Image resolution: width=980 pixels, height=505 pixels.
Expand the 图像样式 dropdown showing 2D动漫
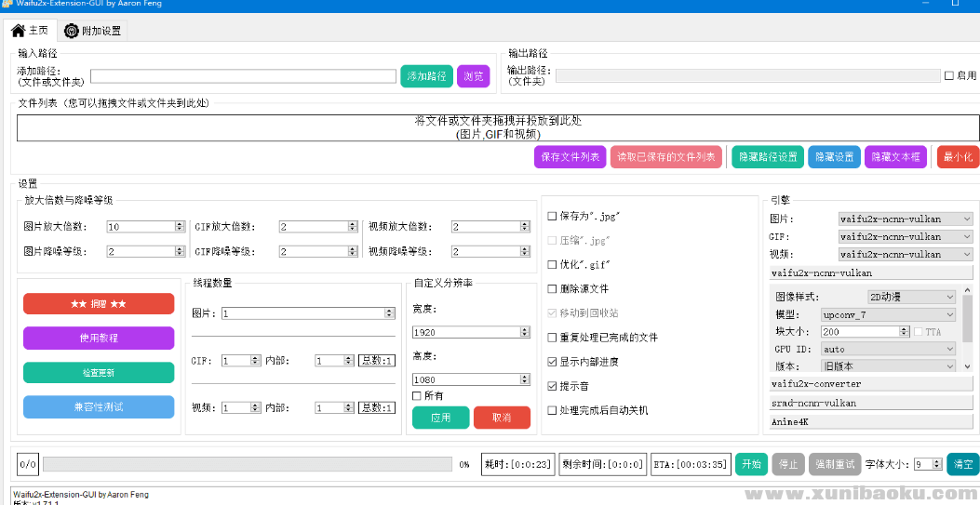pos(911,298)
